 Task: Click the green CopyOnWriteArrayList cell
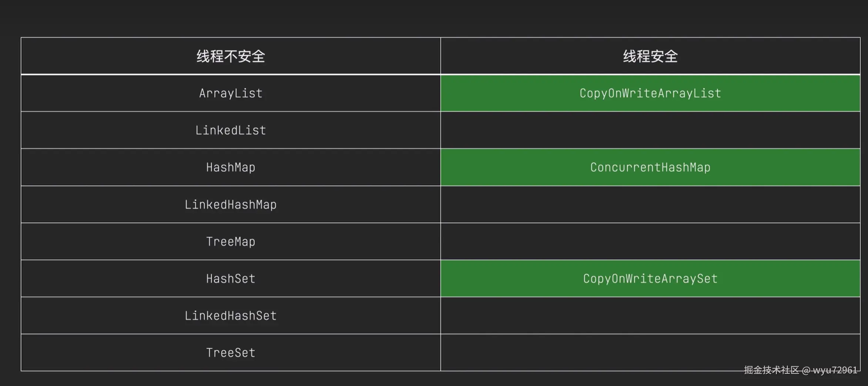point(650,93)
